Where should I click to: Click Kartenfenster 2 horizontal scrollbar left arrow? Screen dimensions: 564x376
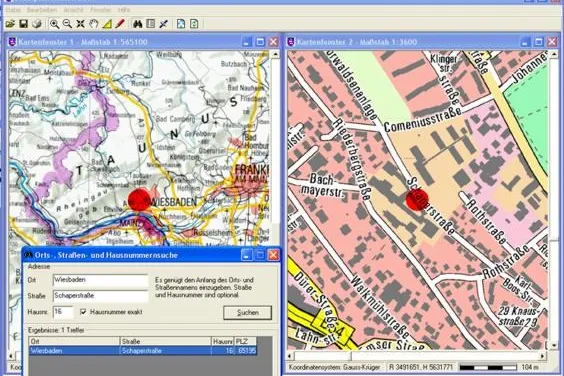point(291,356)
